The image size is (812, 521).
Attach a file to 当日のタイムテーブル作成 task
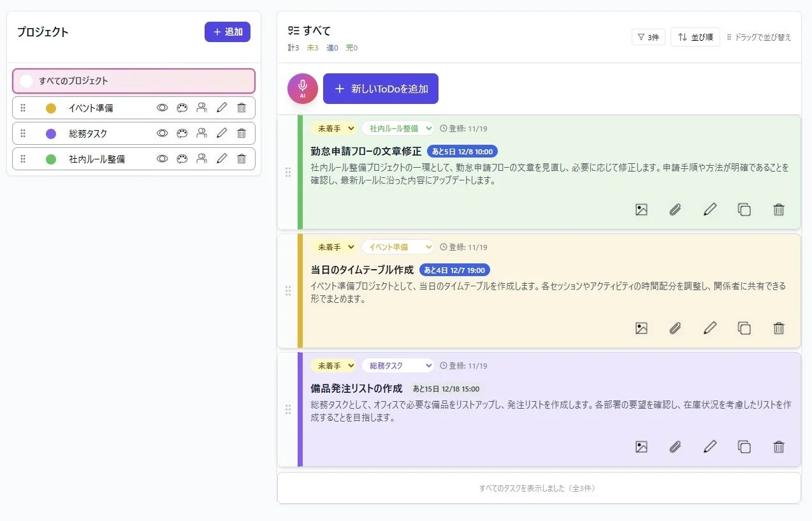(676, 328)
